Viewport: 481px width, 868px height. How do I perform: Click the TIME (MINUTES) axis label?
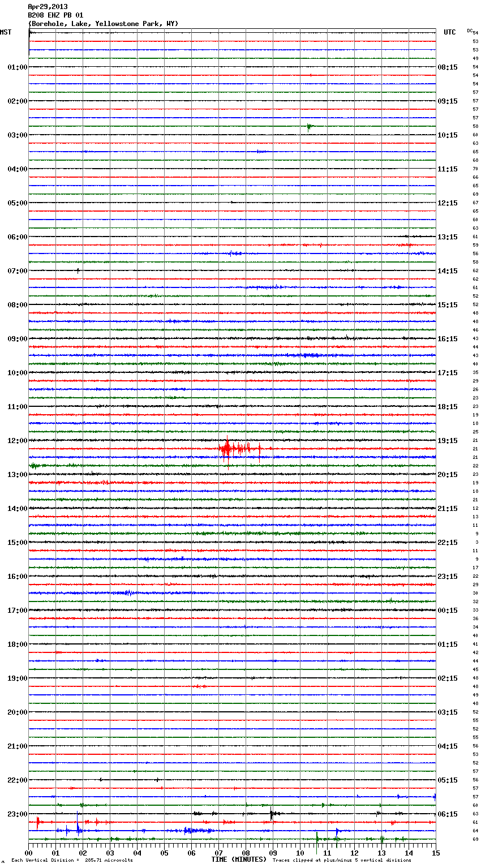[x=239, y=860]
